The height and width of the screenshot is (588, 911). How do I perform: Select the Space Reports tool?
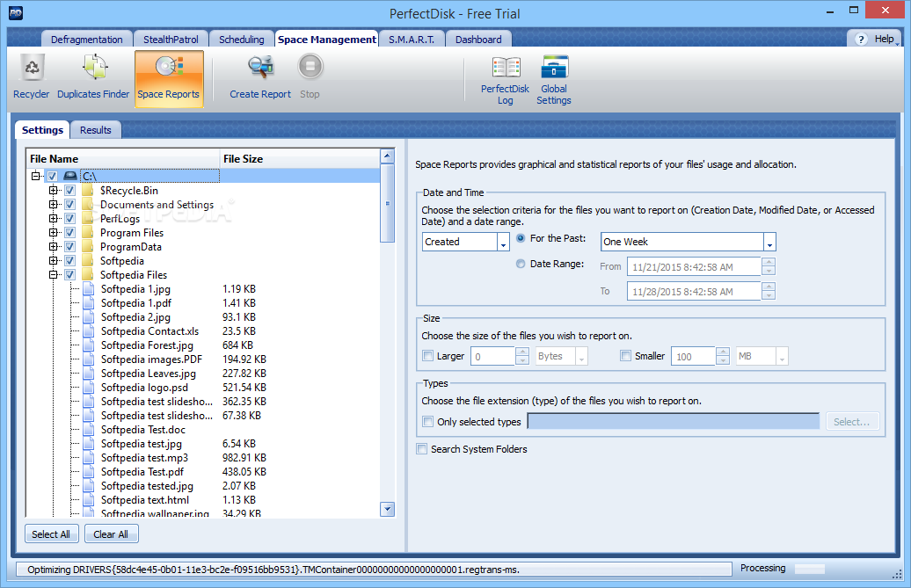[169, 79]
